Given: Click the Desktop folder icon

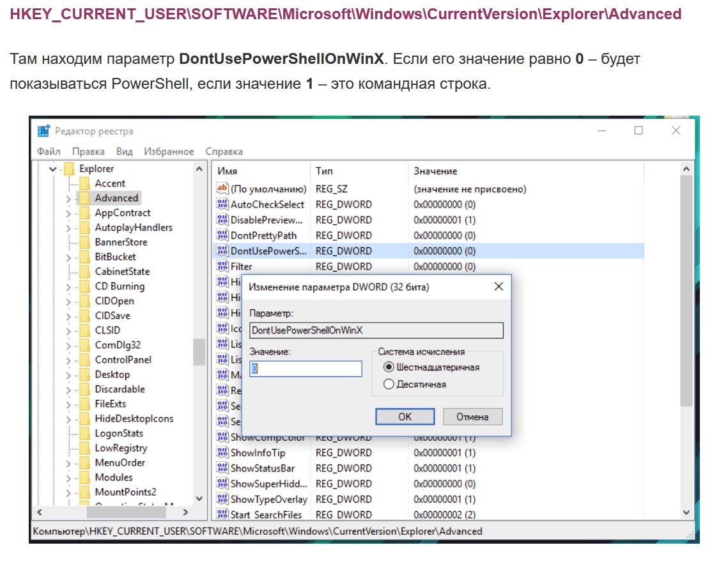Looking at the screenshot, I should point(84,374).
